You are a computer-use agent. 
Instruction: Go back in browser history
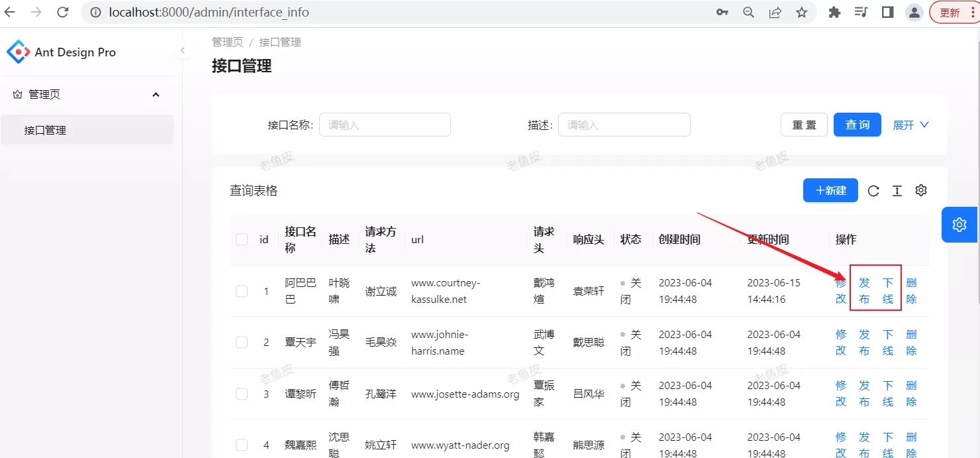pyautogui.click(x=10, y=12)
